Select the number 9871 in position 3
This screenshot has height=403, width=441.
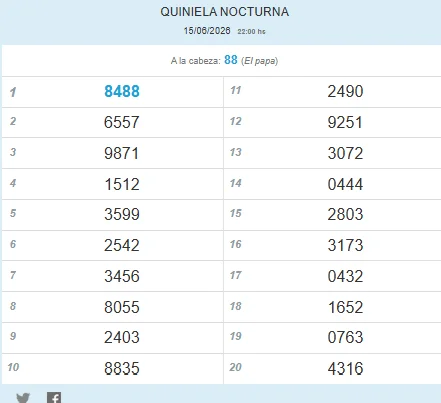click(x=121, y=153)
